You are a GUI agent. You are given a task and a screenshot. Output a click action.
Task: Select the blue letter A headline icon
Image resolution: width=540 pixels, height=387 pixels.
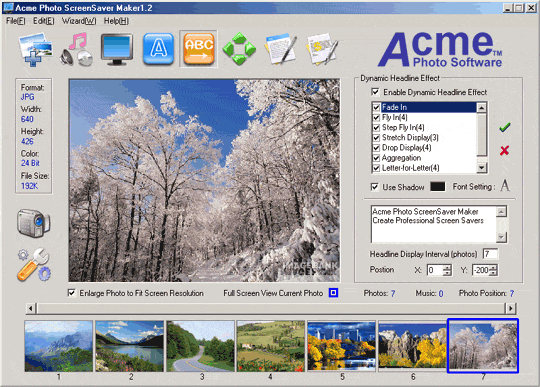click(158, 49)
